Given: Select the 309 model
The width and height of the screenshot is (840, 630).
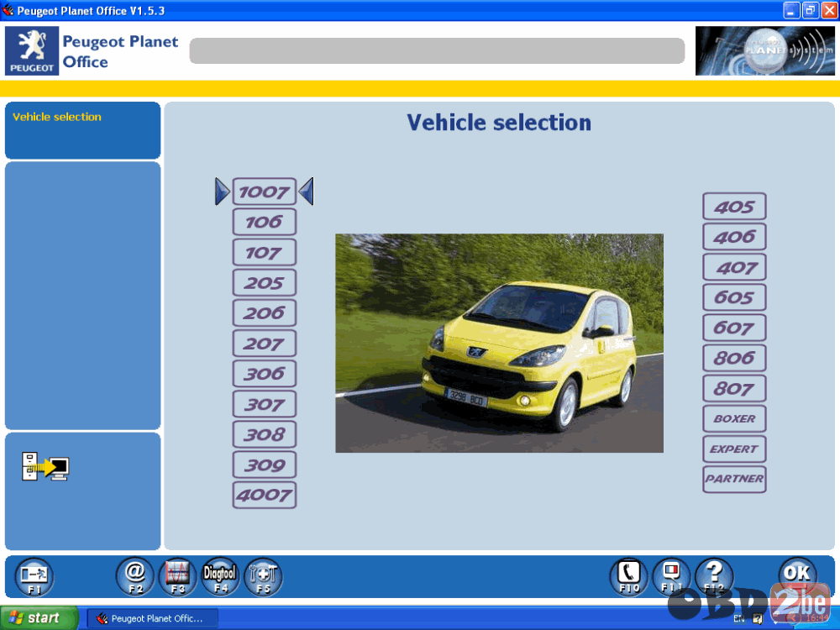Looking at the screenshot, I should [x=264, y=465].
